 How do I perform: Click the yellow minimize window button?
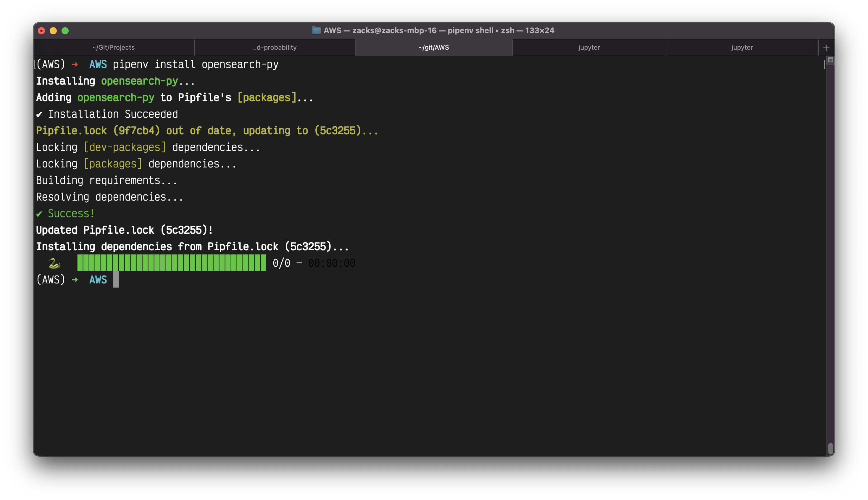click(53, 31)
